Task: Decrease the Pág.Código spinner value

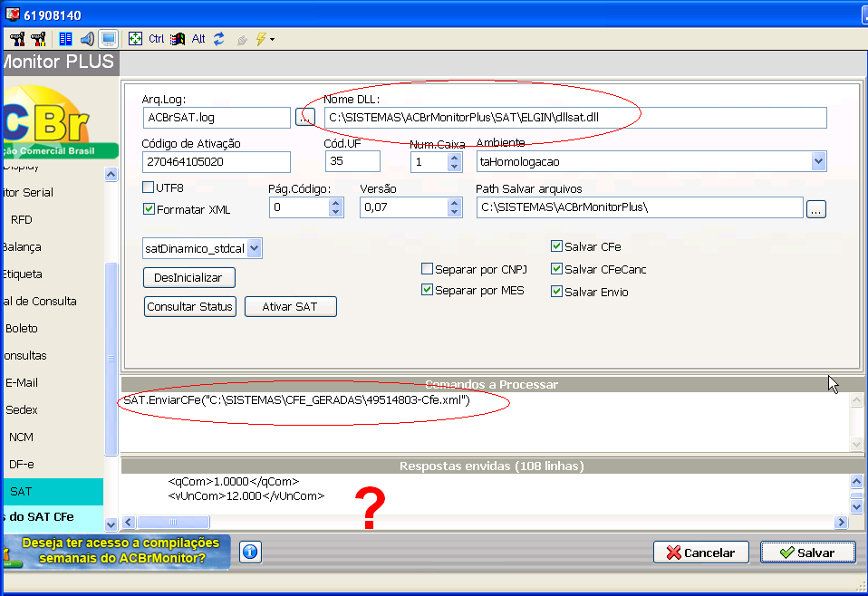Action: tap(335, 211)
